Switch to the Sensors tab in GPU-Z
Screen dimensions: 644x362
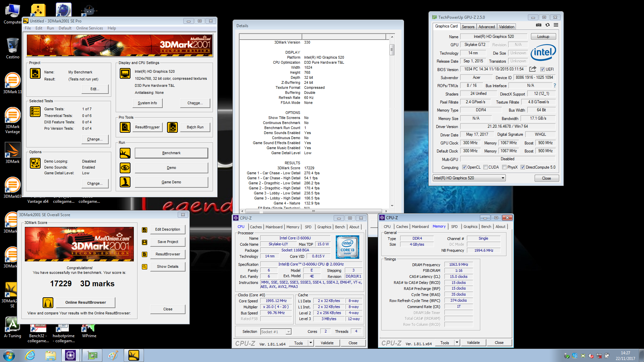click(468, 27)
